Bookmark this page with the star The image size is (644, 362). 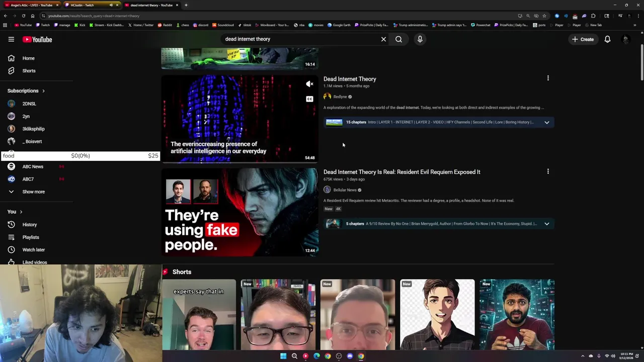tap(544, 16)
